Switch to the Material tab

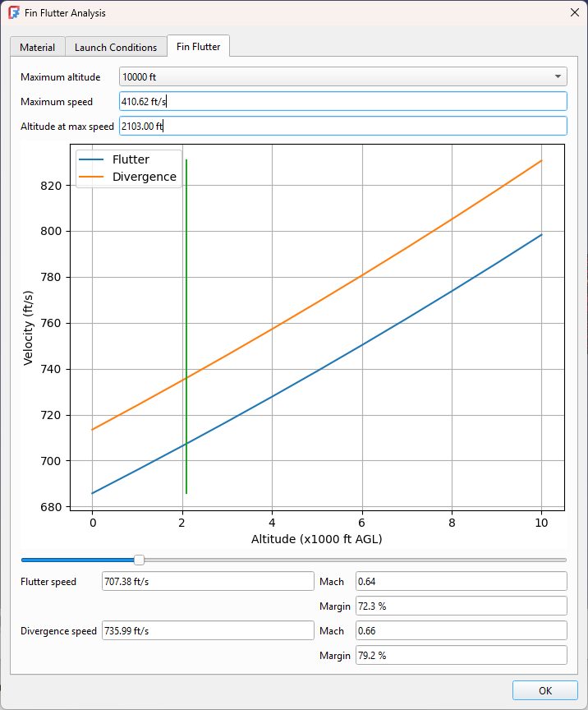pos(37,47)
